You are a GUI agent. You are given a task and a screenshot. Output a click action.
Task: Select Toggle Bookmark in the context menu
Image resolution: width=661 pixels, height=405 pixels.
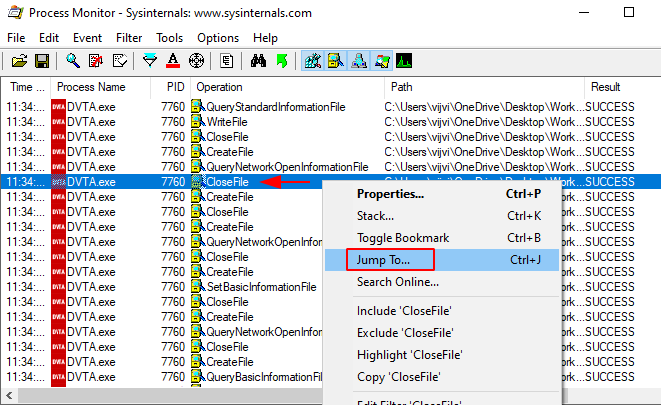tap(442, 238)
